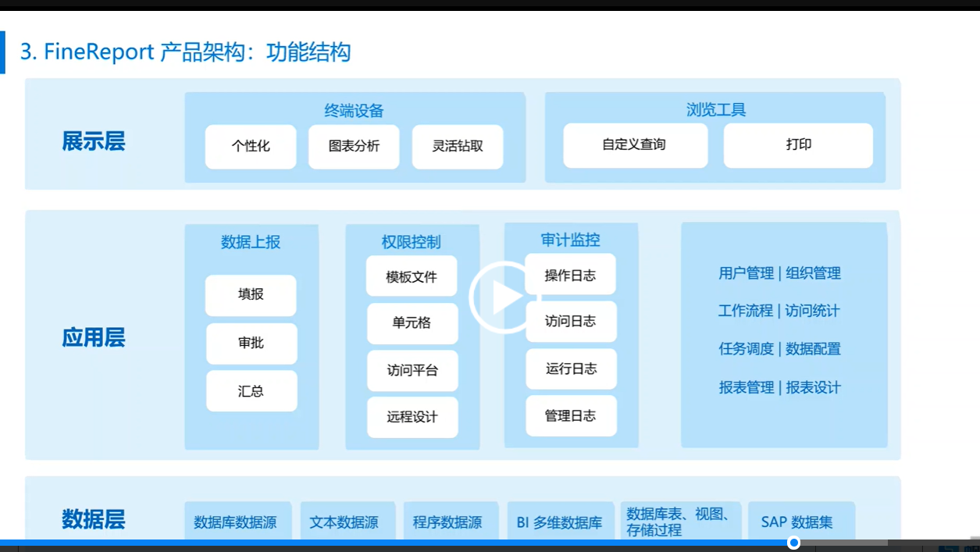
Task: Click the '终端设备' heading
Action: point(355,110)
